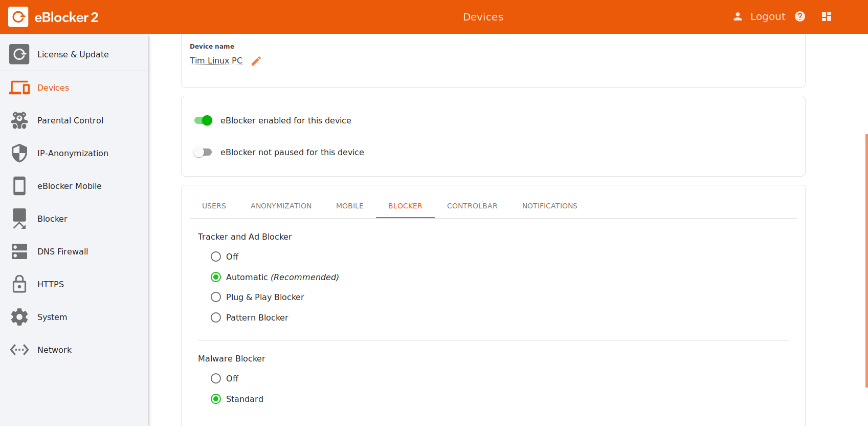This screenshot has width=868, height=426.
Task: Click the HTTPS padlock icon
Action: [19, 284]
